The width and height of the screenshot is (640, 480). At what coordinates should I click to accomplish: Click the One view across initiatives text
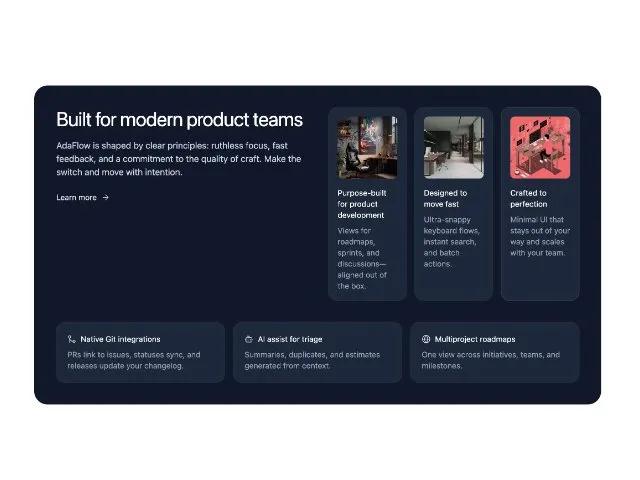point(491,360)
